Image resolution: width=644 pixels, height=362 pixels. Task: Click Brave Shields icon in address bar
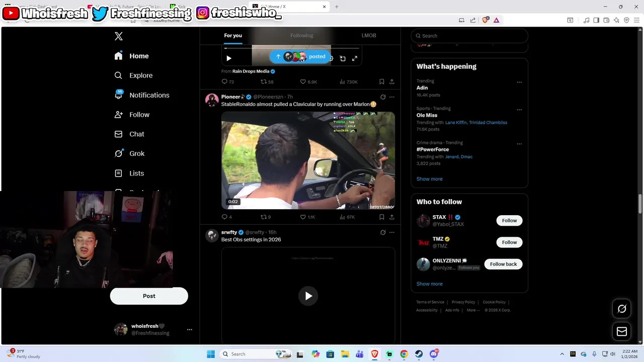click(x=486, y=20)
